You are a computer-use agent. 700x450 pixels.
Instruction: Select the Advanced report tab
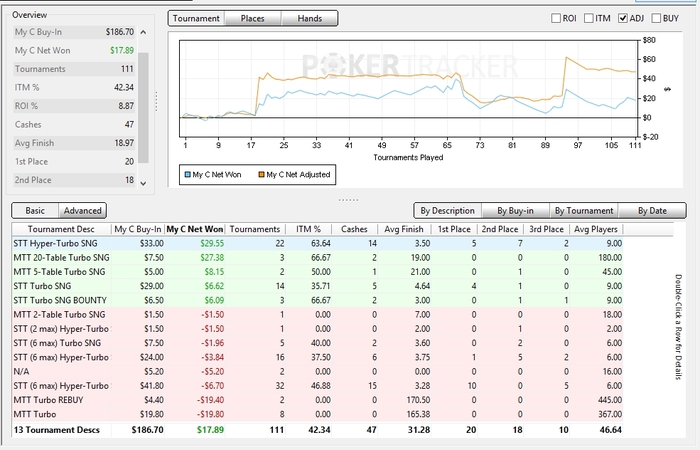click(x=82, y=211)
